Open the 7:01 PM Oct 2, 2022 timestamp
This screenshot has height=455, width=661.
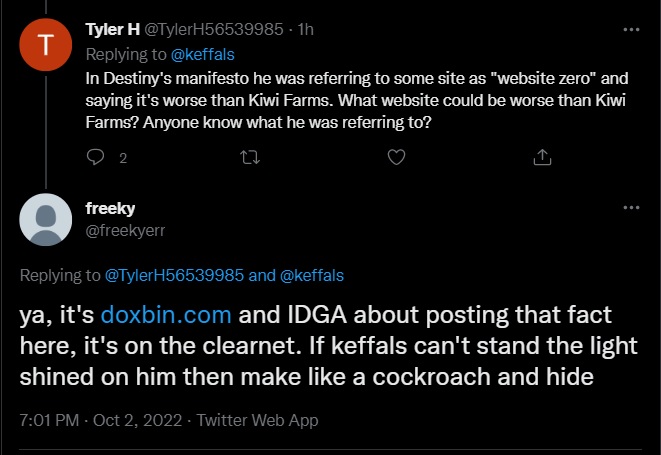[x=101, y=420]
